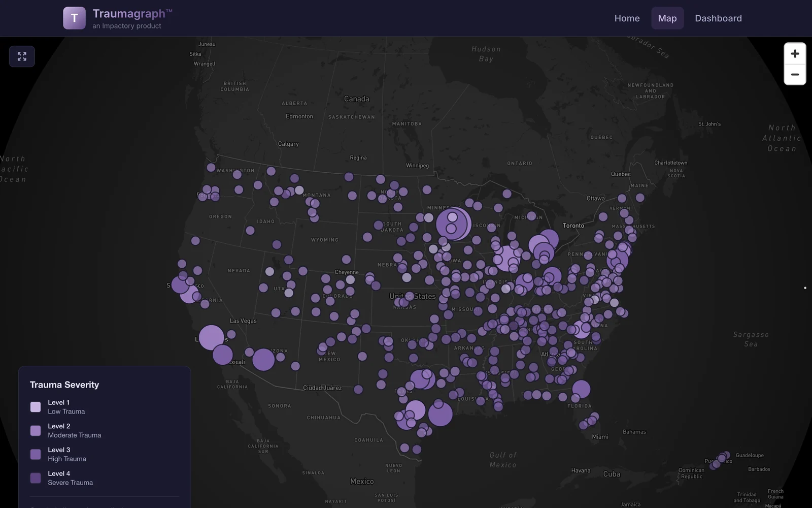The height and width of the screenshot is (508, 812).
Task: Click 'Severe Trauma' legend text
Action: click(71, 483)
